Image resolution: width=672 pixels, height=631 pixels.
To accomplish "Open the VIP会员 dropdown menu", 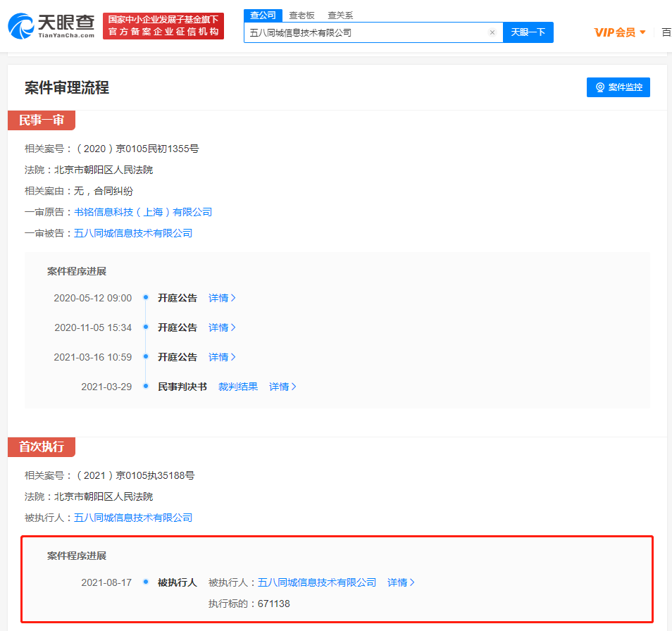I will (620, 32).
